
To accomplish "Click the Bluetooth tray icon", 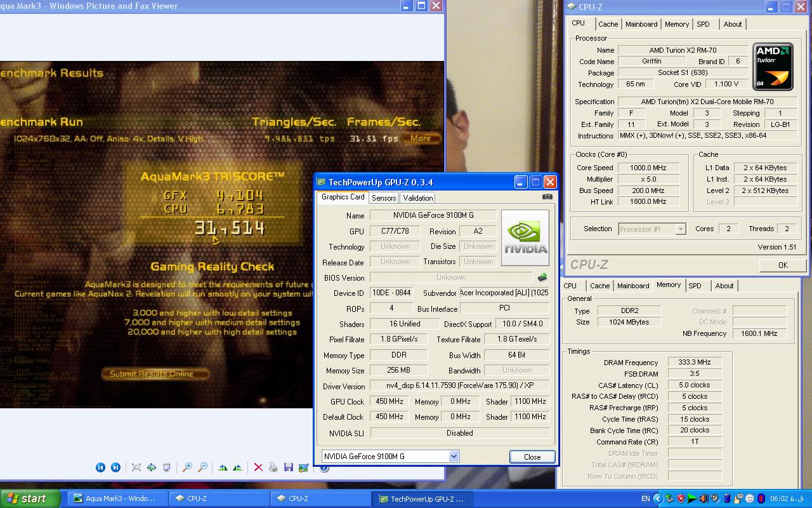I will click(x=761, y=498).
